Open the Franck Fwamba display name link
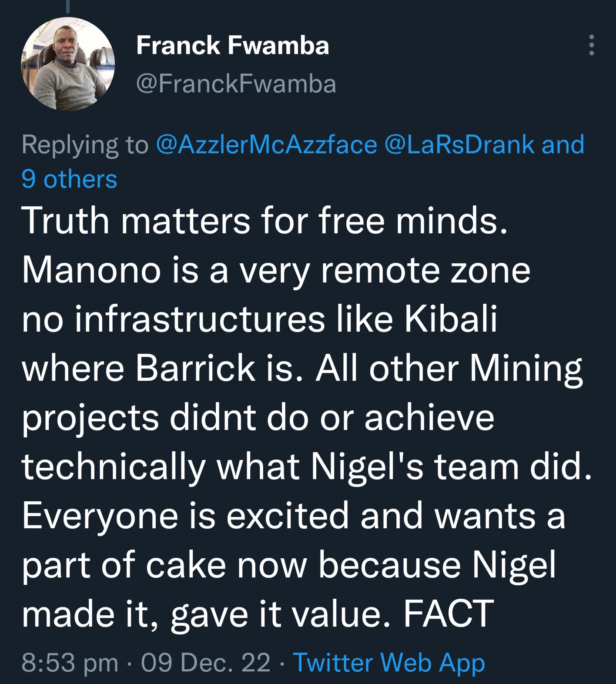This screenshot has width=616, height=684. click(233, 45)
